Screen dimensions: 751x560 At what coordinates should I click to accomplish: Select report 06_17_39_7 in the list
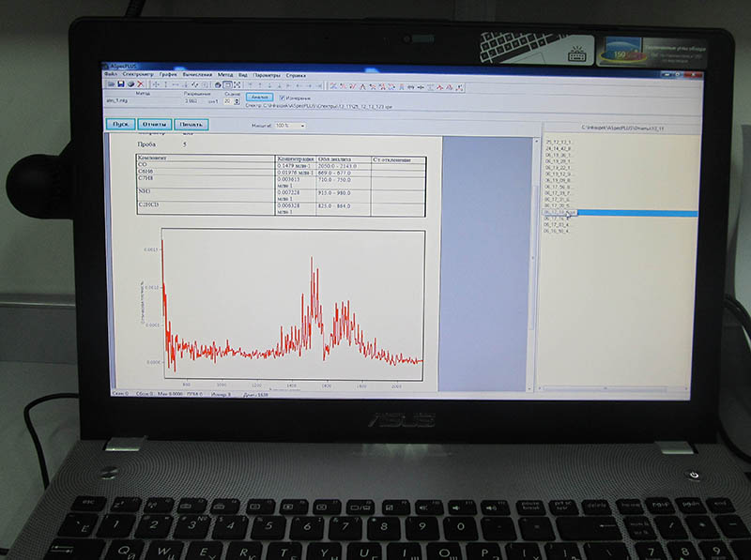coord(557,193)
